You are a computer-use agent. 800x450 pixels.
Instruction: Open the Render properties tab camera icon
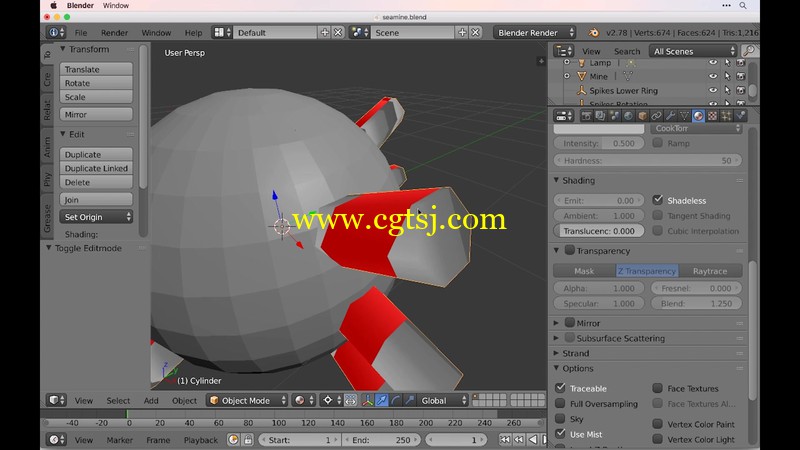coord(586,116)
